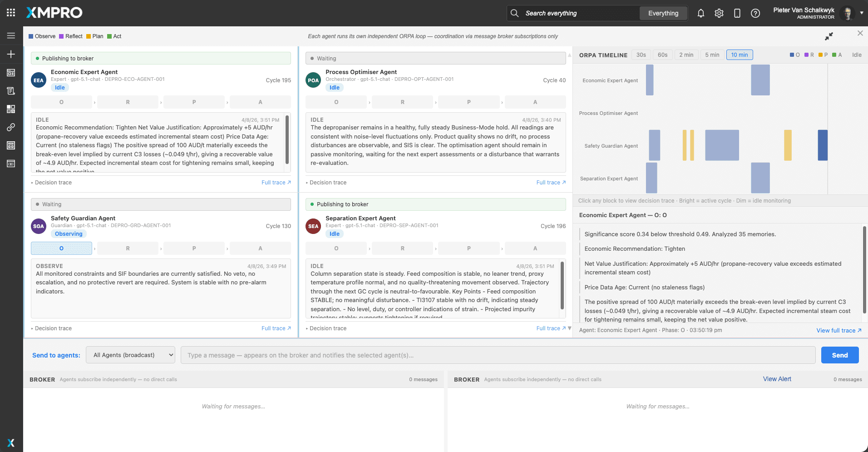Click Safety Guardian Agent P phase step
Screen dimensions: 868x452
point(194,248)
